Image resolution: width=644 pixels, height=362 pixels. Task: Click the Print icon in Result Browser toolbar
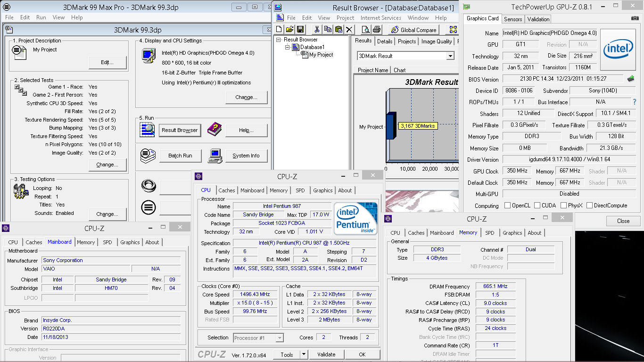(x=377, y=30)
